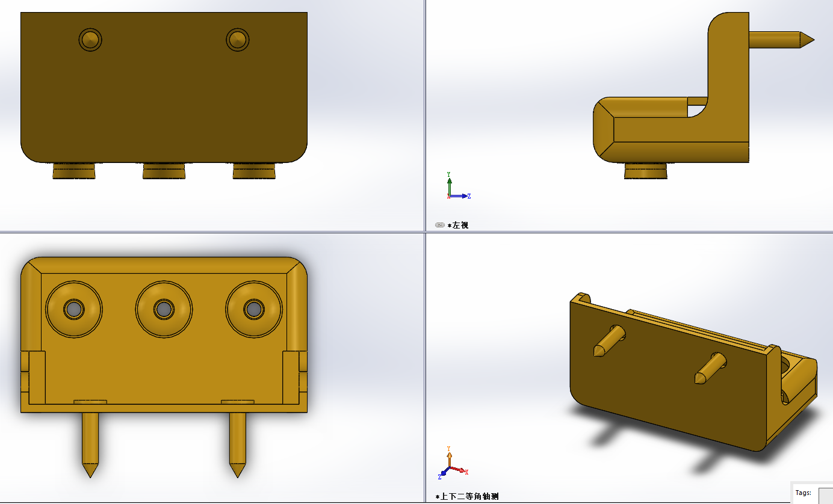Select the *上下二等角轴测 view label
Image resolution: width=833 pixels, height=504 pixels.
point(467,497)
